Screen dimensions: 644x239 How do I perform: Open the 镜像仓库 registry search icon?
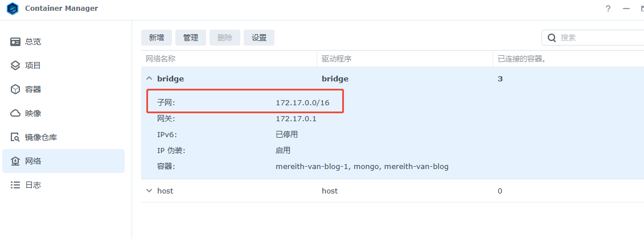(15, 137)
